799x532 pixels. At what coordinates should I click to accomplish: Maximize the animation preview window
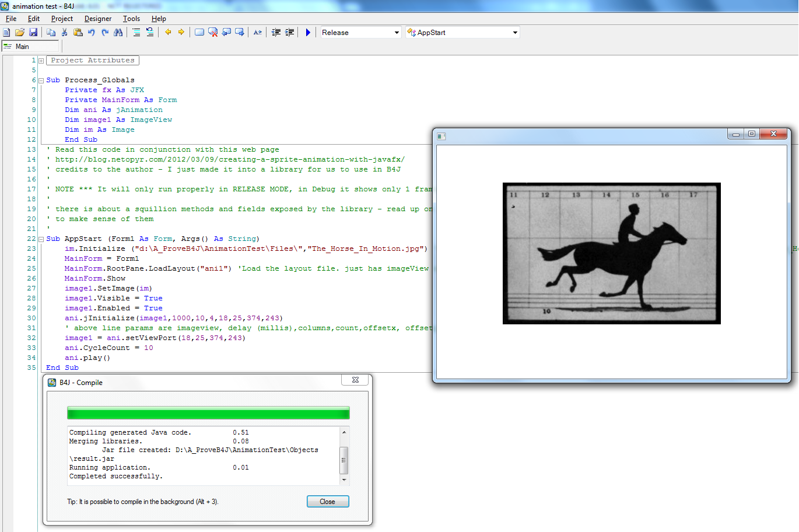click(752, 134)
